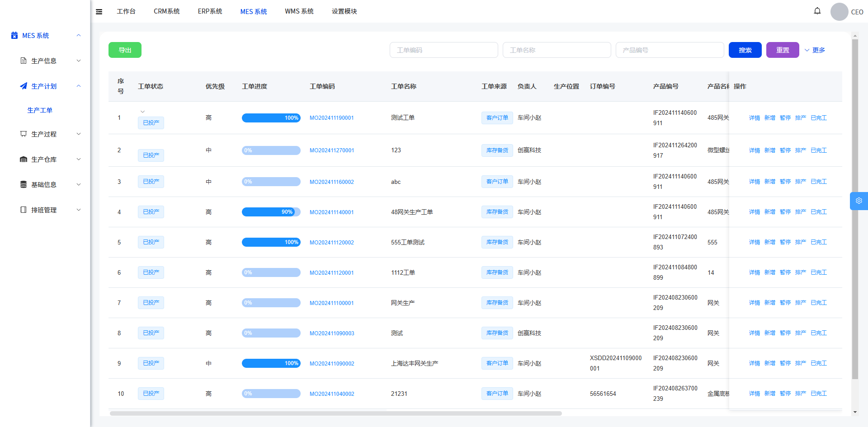Image resolution: width=868 pixels, height=427 pixels.
Task: Click the 生产仓库 warehouse icon
Action: click(x=24, y=159)
